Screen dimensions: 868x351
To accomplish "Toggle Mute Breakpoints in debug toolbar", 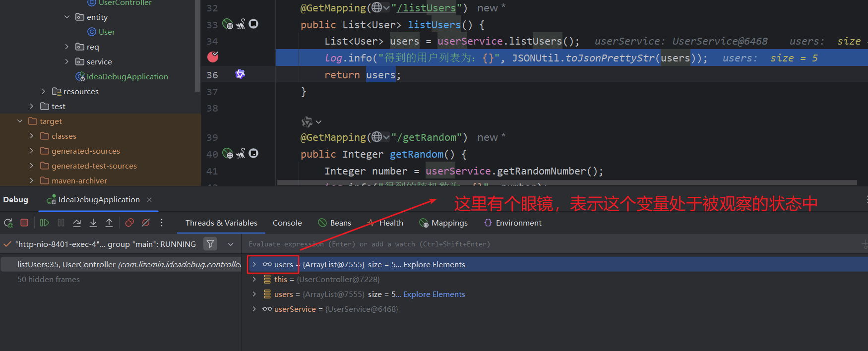I will 146,223.
